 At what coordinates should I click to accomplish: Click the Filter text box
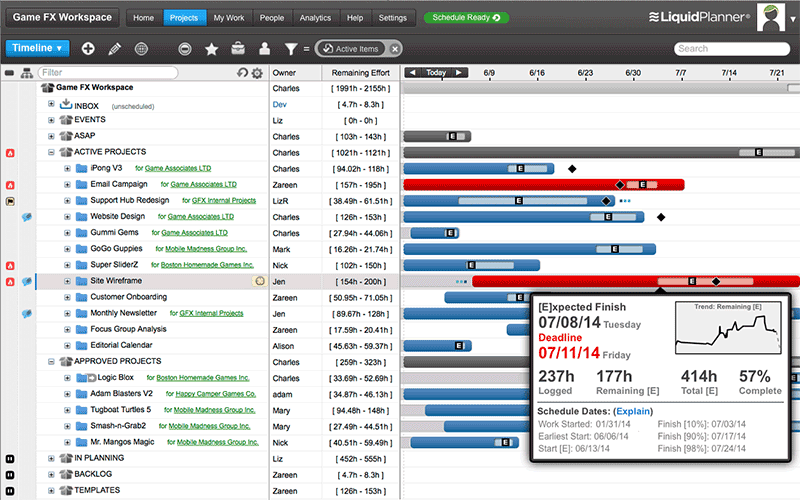tap(108, 72)
